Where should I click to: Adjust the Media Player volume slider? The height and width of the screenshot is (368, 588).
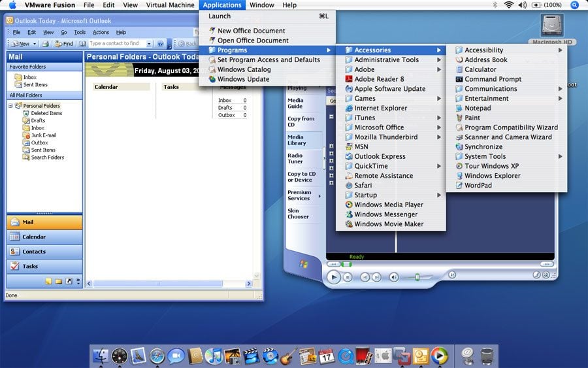coord(417,277)
